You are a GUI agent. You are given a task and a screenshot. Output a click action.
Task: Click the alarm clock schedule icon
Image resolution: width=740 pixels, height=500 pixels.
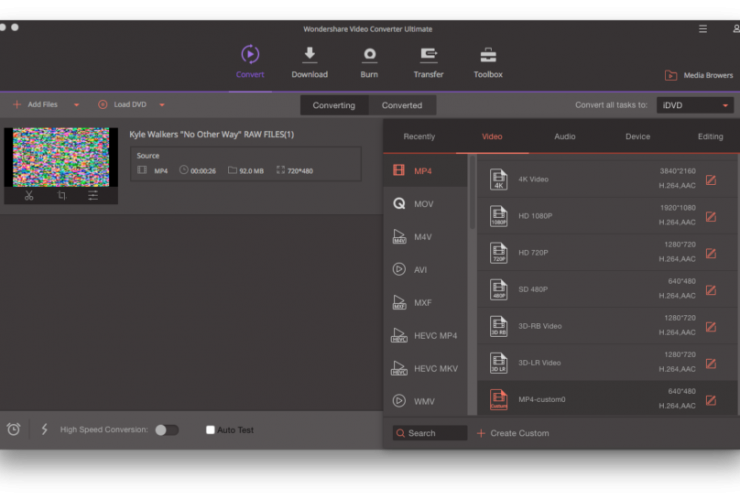click(x=14, y=429)
